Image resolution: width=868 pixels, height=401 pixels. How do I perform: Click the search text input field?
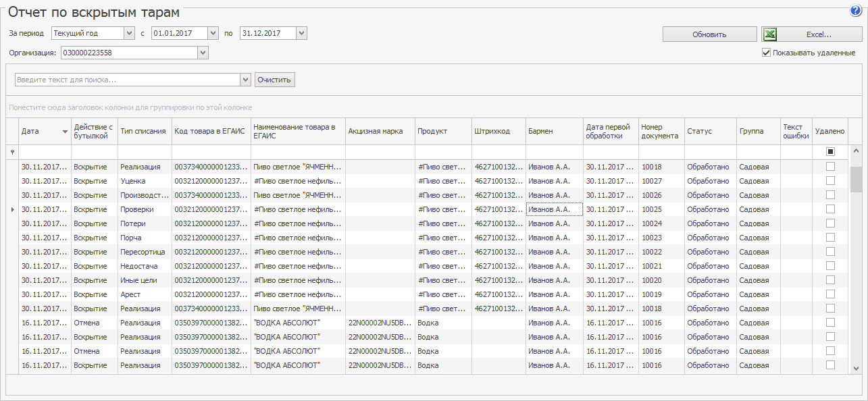tap(127, 80)
